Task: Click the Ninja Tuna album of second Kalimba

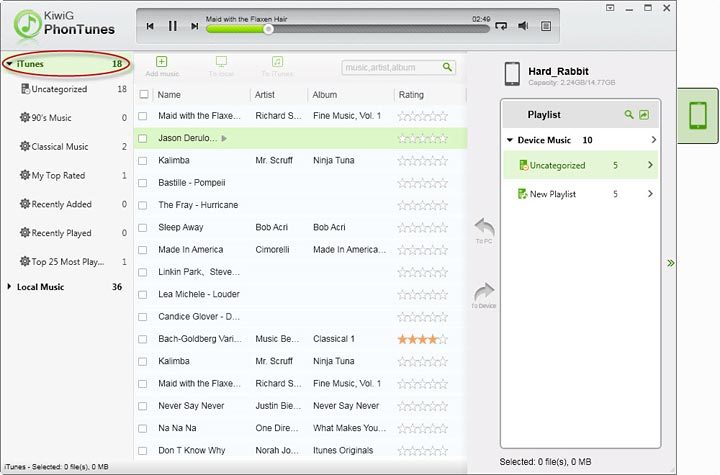Action: pos(333,361)
